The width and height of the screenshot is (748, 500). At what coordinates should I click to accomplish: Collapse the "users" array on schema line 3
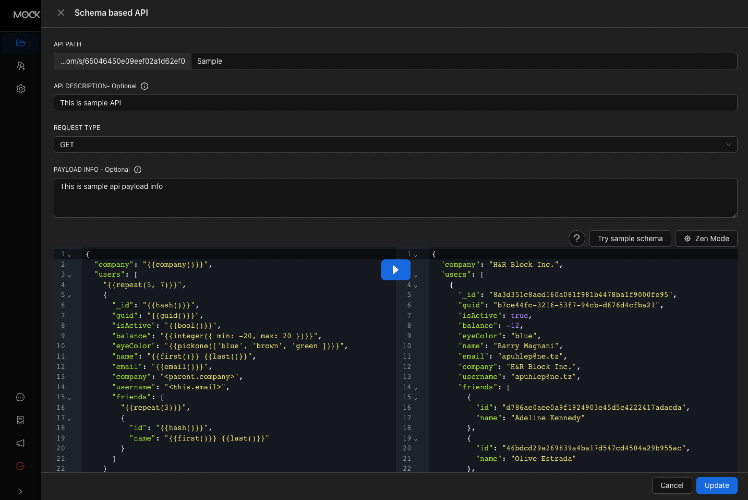68,273
